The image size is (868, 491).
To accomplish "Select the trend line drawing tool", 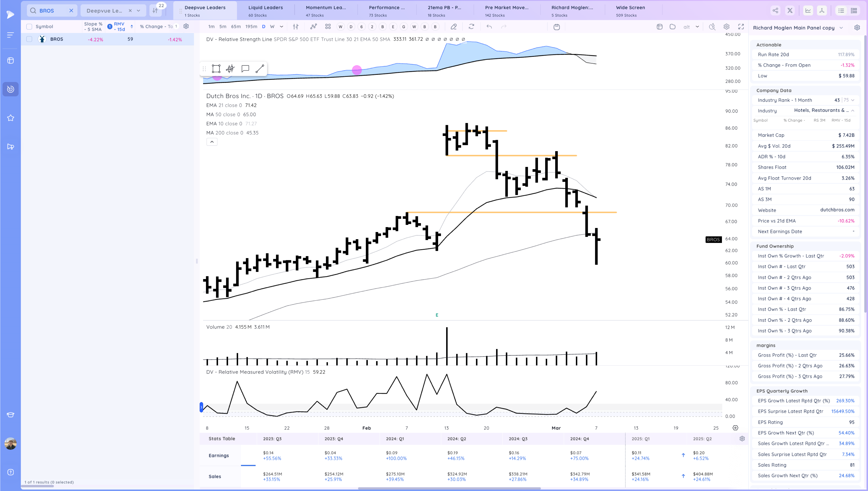I will (x=260, y=69).
